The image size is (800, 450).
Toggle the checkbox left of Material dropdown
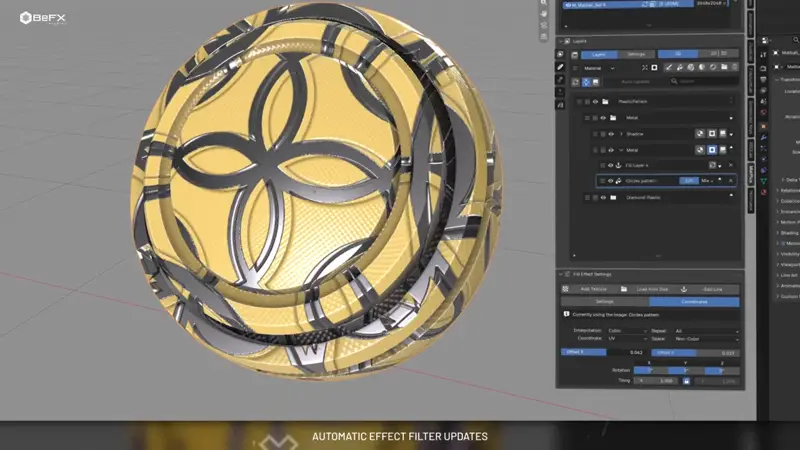(x=576, y=68)
